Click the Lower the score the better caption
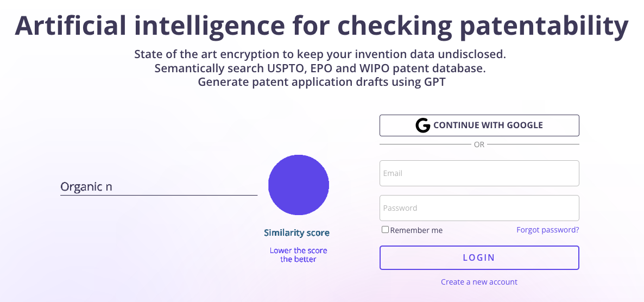This screenshot has height=302, width=644. tap(299, 255)
